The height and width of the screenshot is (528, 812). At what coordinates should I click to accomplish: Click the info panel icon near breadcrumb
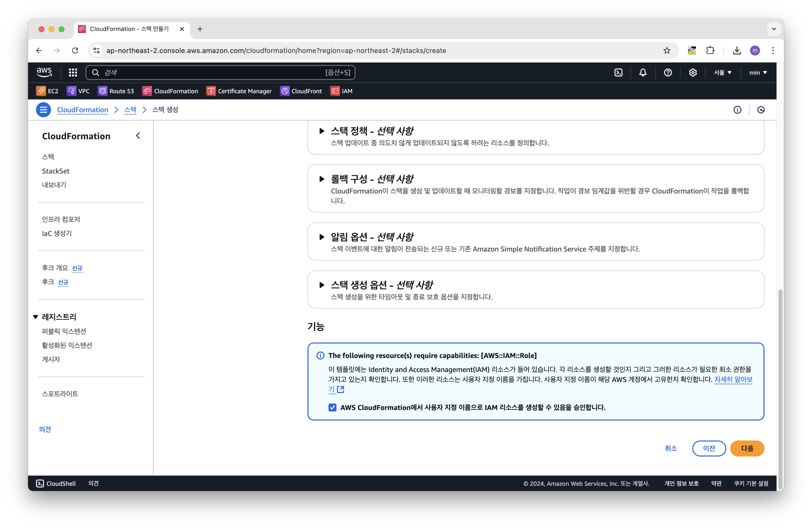pyautogui.click(x=737, y=110)
